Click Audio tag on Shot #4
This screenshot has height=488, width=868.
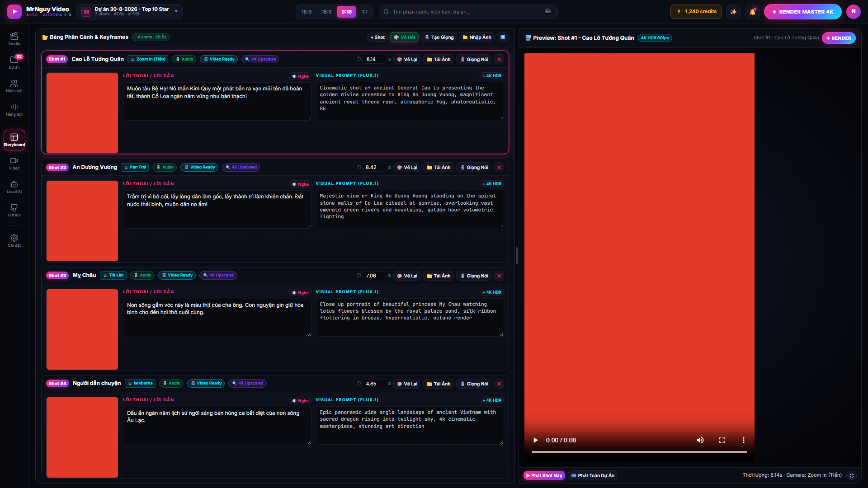(171, 383)
